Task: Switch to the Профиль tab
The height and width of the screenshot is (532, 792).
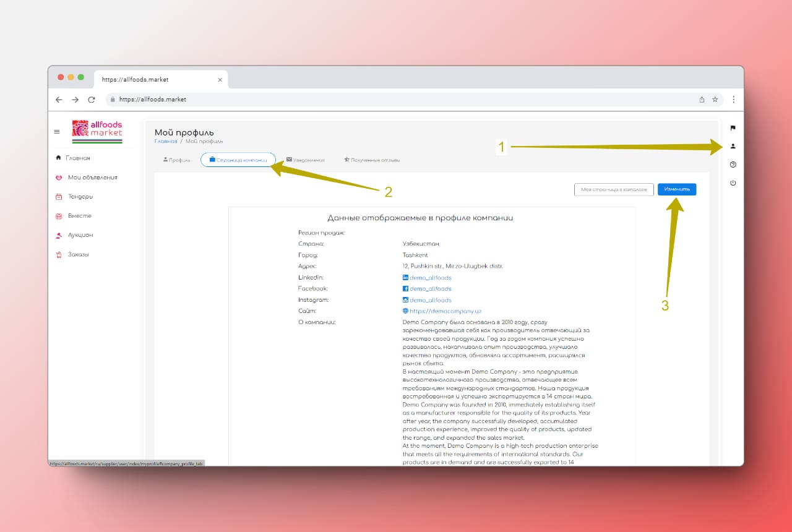Action: click(x=176, y=160)
